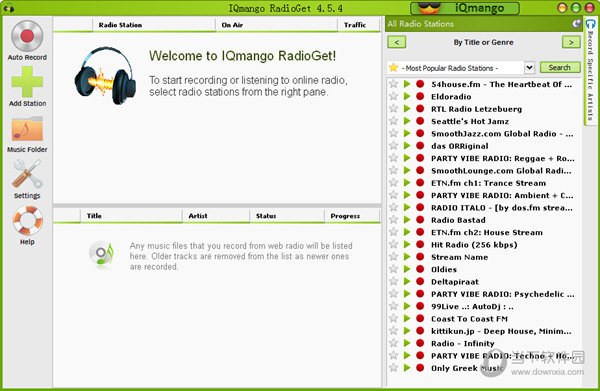600x391 pixels.
Task: Click the iQmango logo banner
Action: tap(465, 8)
